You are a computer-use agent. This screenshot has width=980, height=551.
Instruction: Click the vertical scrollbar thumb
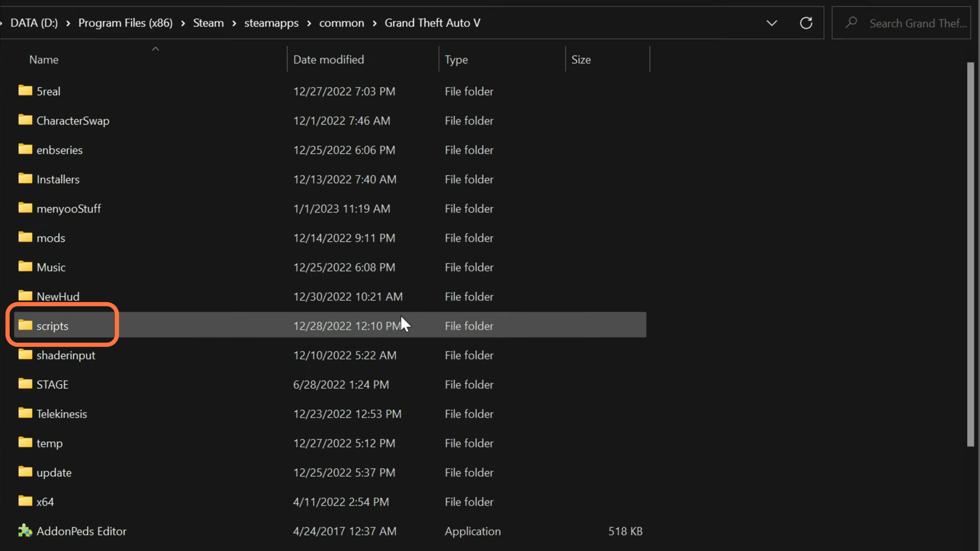(x=970, y=255)
